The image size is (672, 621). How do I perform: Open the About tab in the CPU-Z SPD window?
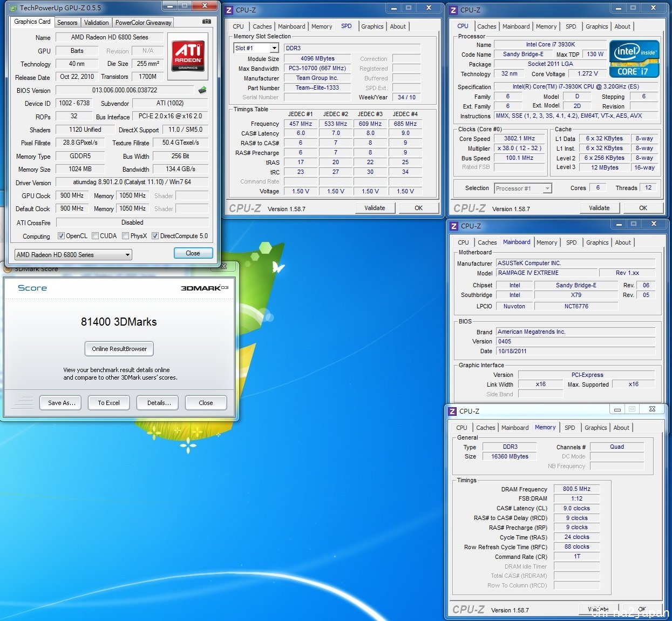[398, 26]
